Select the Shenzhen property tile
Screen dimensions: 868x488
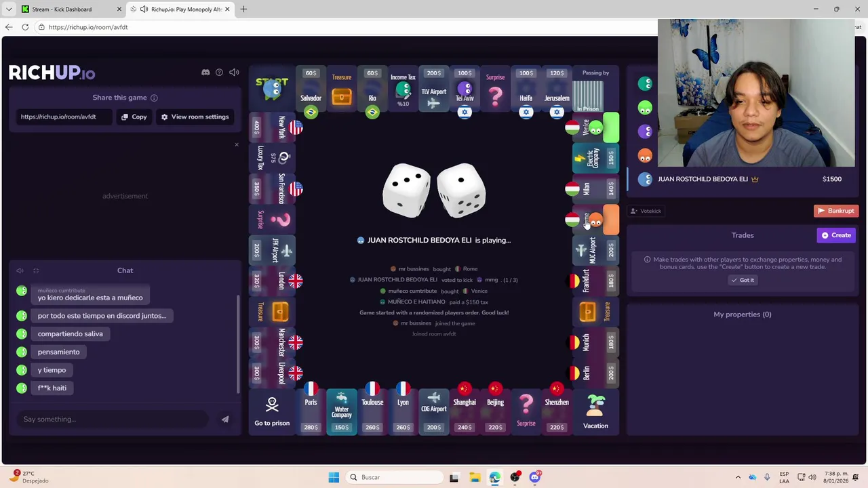tap(557, 411)
